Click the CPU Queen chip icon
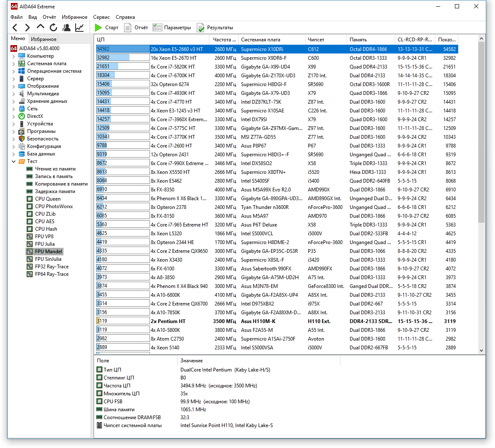495x448 pixels. point(30,199)
